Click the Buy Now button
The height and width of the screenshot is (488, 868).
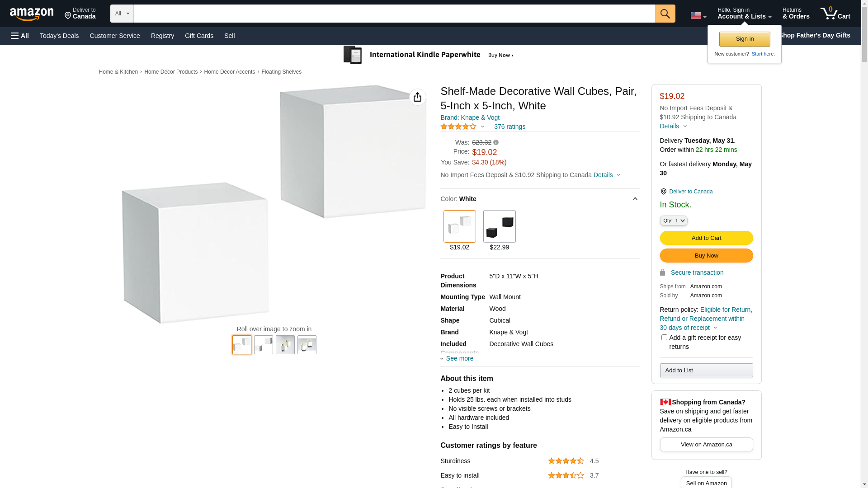click(706, 256)
